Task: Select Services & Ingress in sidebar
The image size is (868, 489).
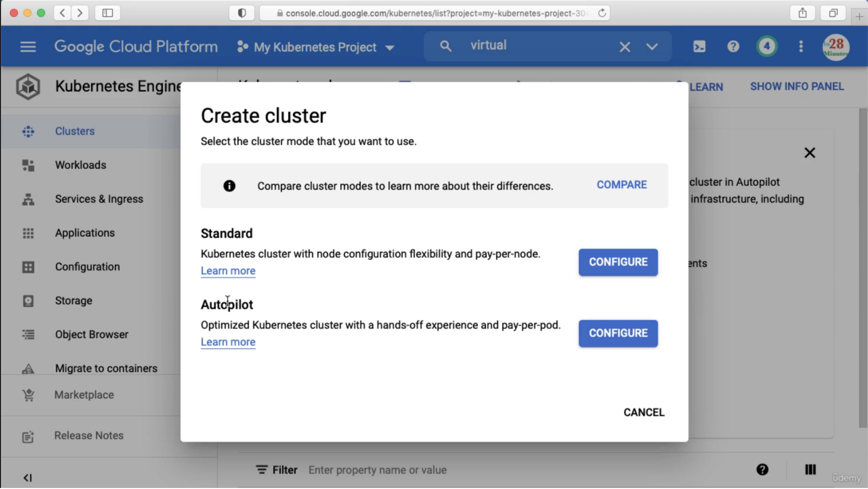Action: pyautogui.click(x=99, y=199)
